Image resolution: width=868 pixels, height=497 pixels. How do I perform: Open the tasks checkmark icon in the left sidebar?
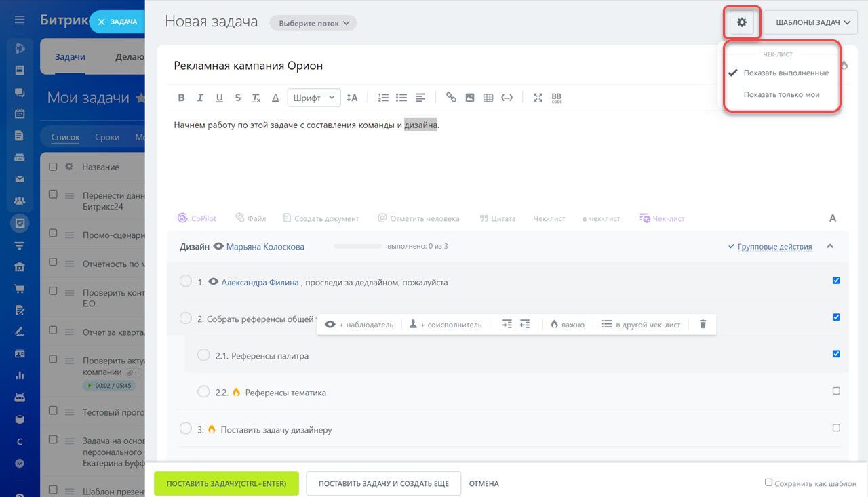20,222
